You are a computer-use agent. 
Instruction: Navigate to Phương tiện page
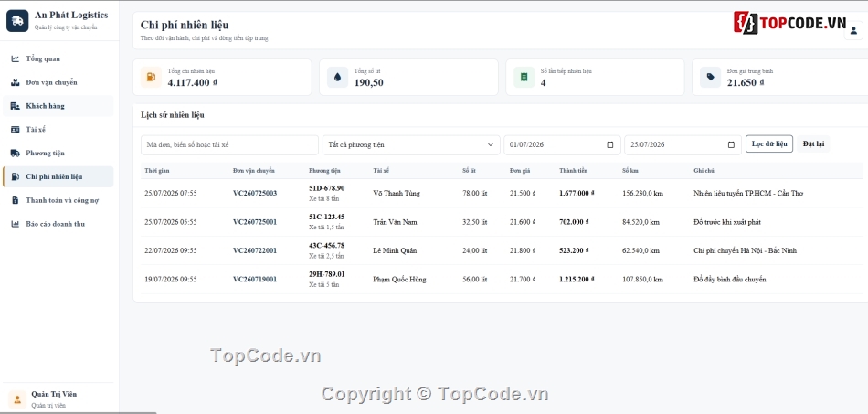pyautogui.click(x=58, y=153)
